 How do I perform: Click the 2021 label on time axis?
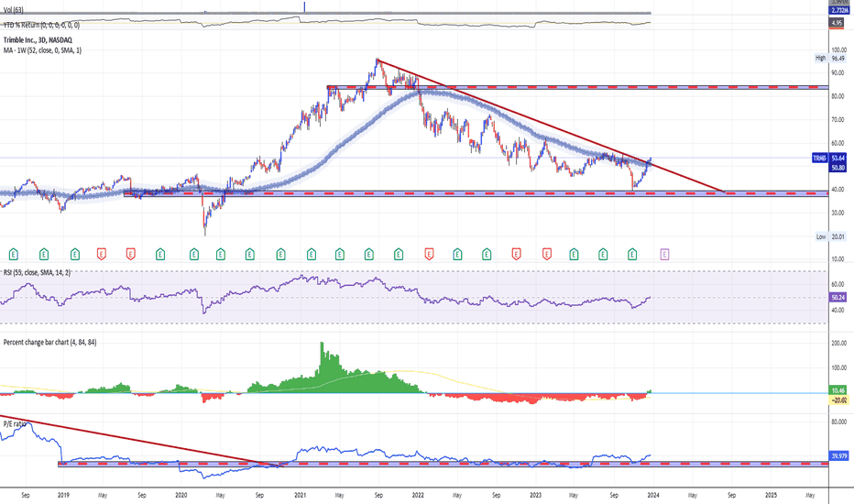click(x=301, y=495)
